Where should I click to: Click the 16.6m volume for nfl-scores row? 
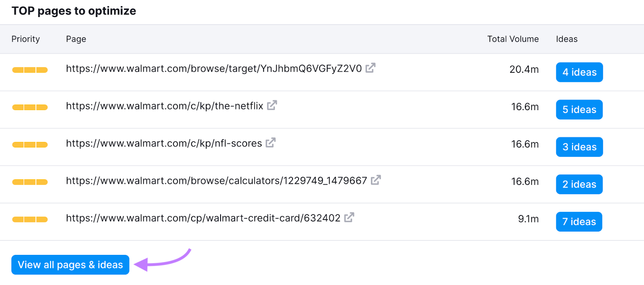[525, 144]
